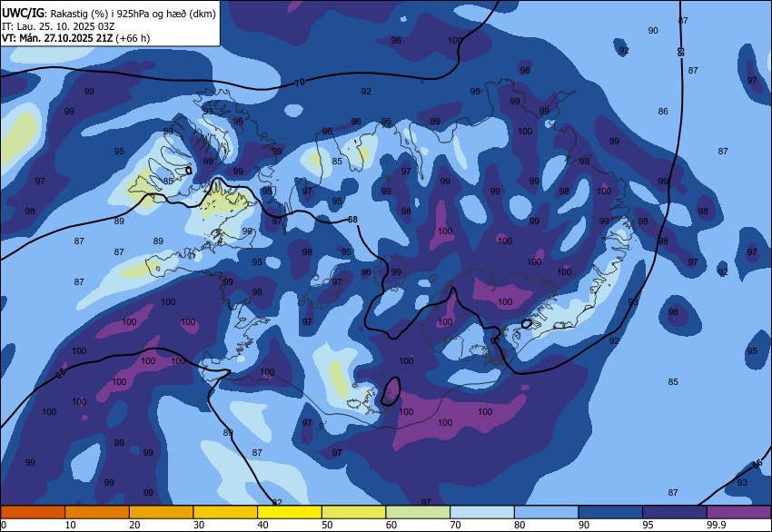Pick the 60–70 light green legend swatch

click(x=418, y=512)
